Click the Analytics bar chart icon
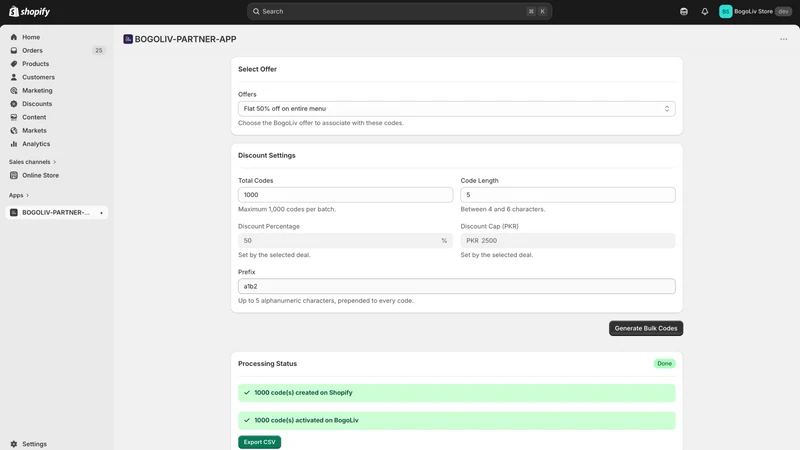The image size is (800, 450). pyautogui.click(x=14, y=144)
